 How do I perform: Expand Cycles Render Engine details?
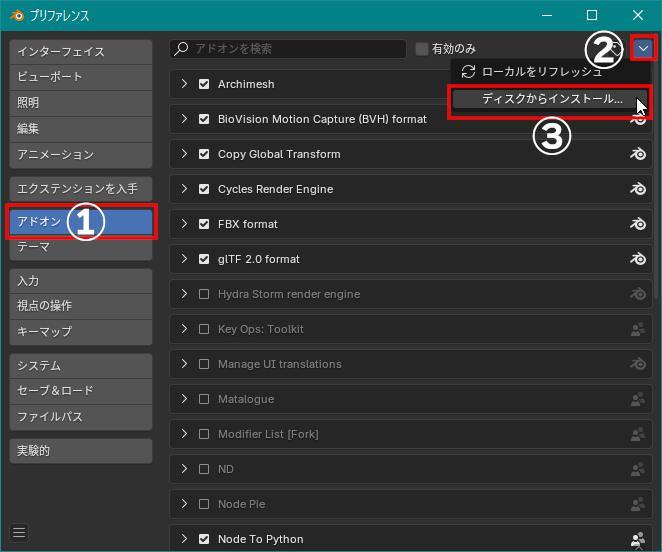[x=184, y=189]
